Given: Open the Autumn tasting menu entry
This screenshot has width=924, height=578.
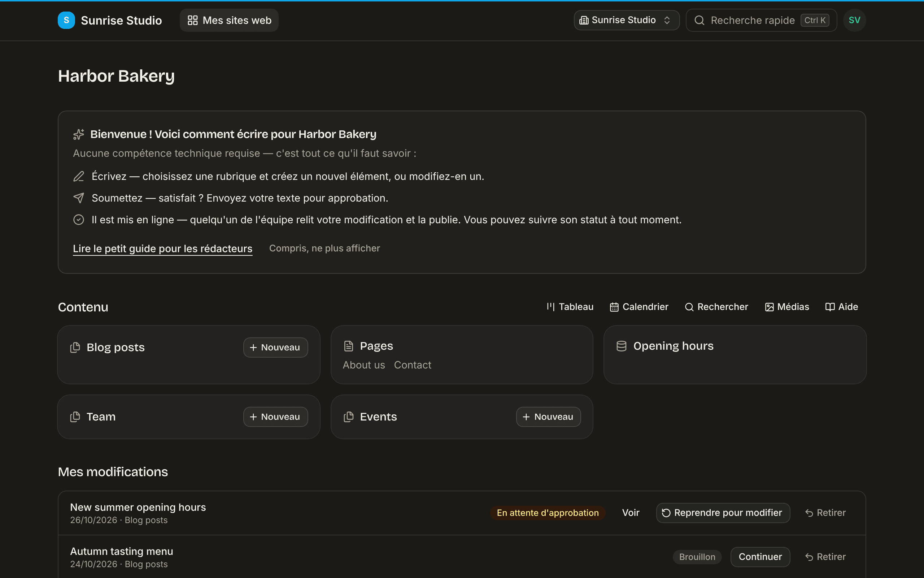Looking at the screenshot, I should [x=121, y=551].
